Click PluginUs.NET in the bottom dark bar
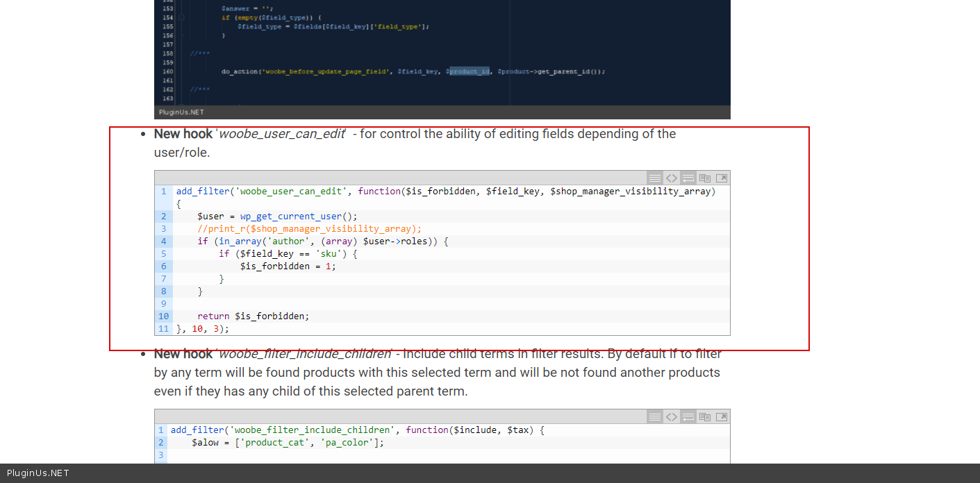 (x=38, y=473)
